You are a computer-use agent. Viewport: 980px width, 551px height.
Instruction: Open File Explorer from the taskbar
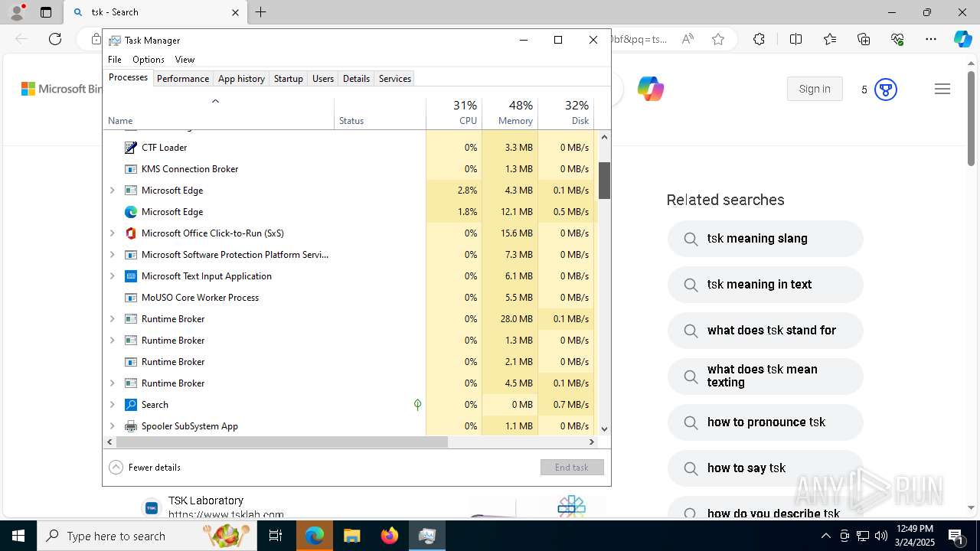coord(352,536)
